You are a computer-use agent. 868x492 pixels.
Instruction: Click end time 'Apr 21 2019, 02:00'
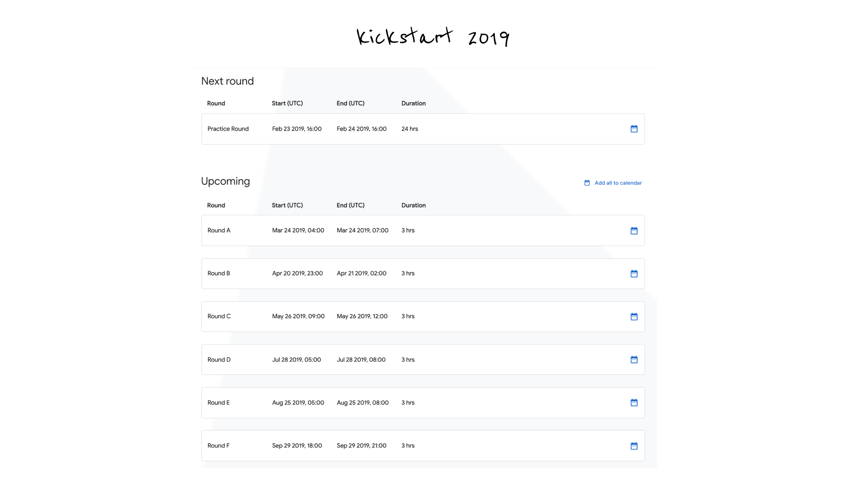pos(362,273)
